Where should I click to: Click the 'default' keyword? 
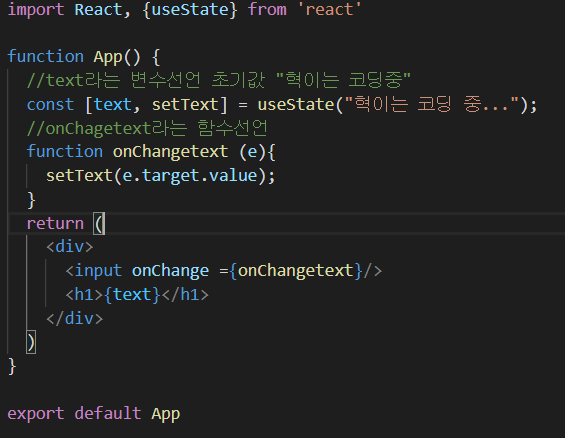point(108,414)
